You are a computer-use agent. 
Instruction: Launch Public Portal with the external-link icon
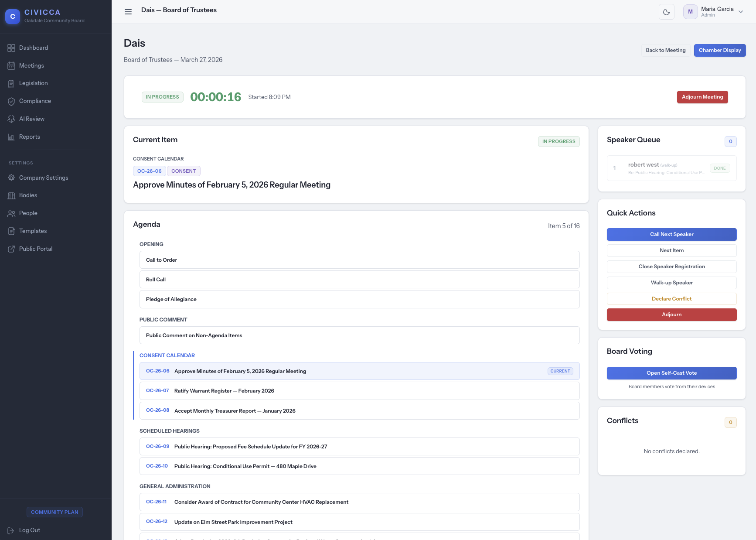[x=11, y=249]
